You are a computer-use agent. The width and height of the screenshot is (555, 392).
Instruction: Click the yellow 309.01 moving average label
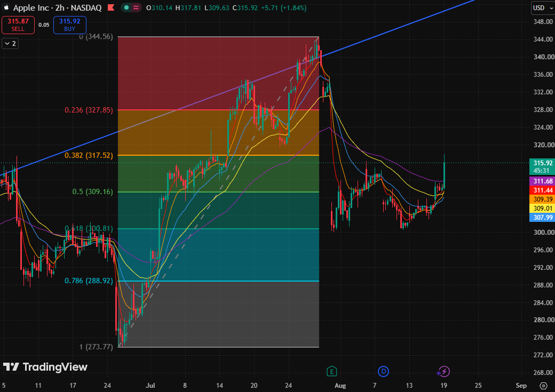click(x=542, y=209)
